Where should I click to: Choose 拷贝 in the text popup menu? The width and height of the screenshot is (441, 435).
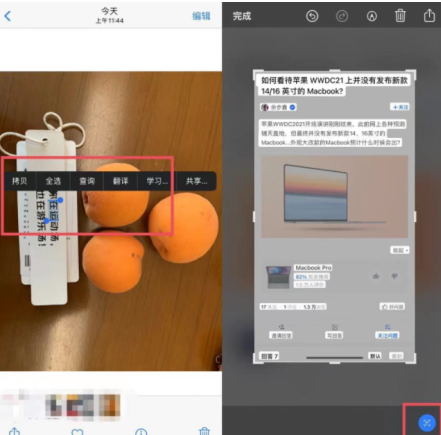click(20, 181)
